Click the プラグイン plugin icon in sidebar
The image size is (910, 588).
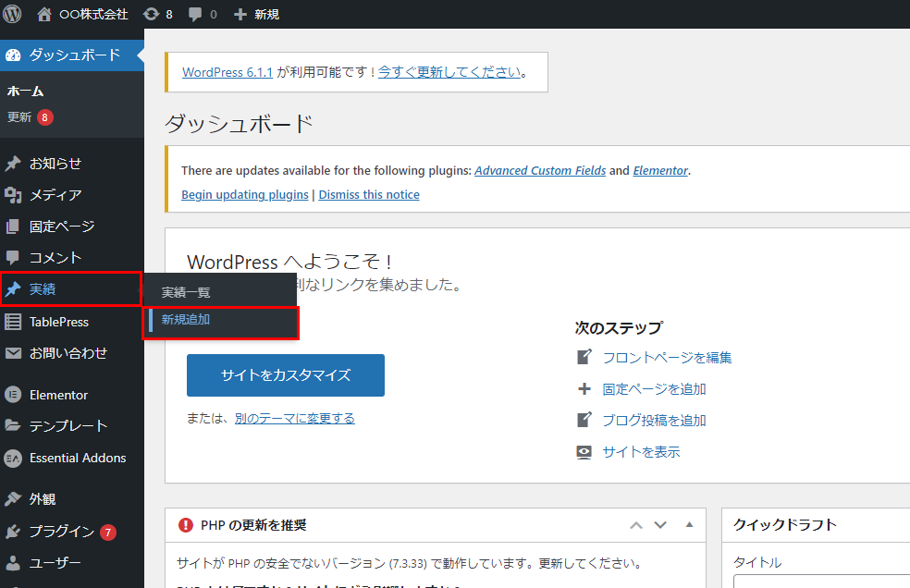pyautogui.click(x=13, y=532)
